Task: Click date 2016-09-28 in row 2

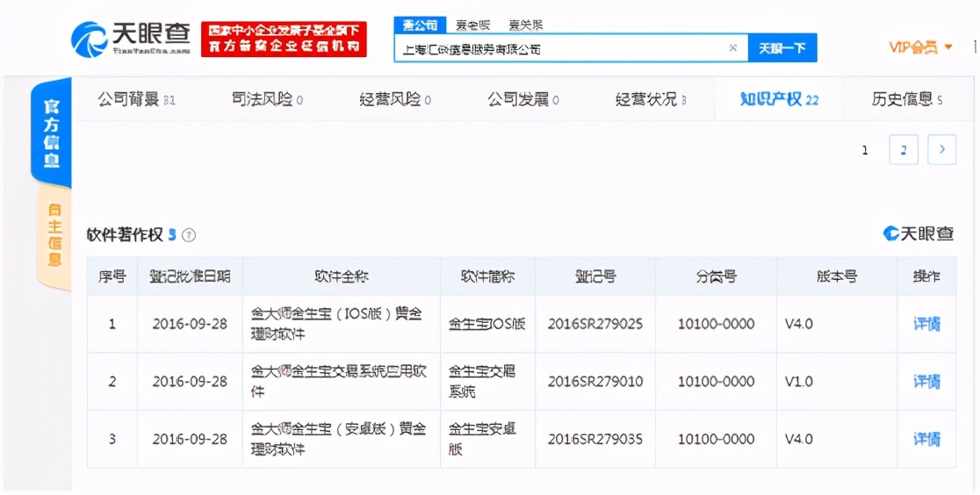Action: tap(190, 381)
